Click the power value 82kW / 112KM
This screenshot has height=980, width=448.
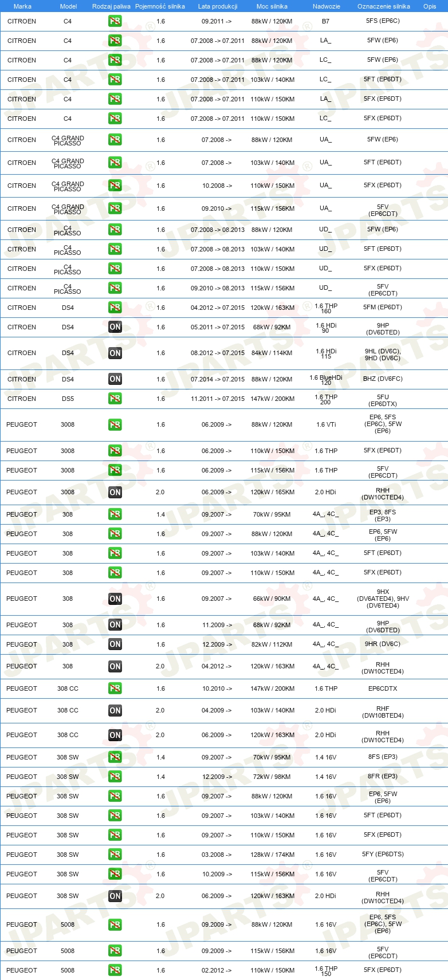pos(272,644)
